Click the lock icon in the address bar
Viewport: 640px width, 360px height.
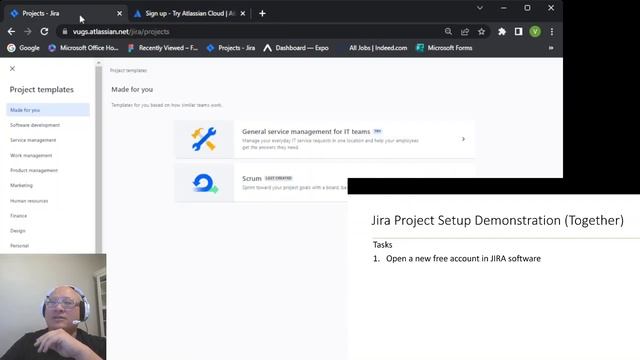(65, 31)
